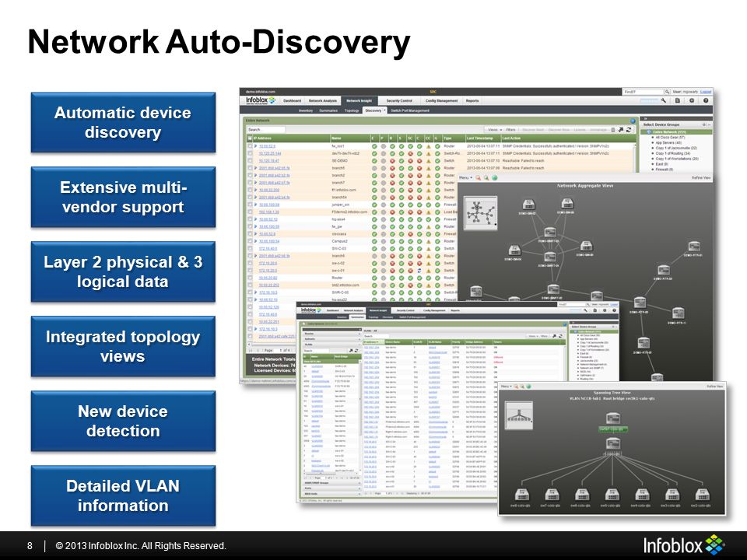
Task: Switch to Network Analysis tab in Discovery window
Action: coord(323,101)
